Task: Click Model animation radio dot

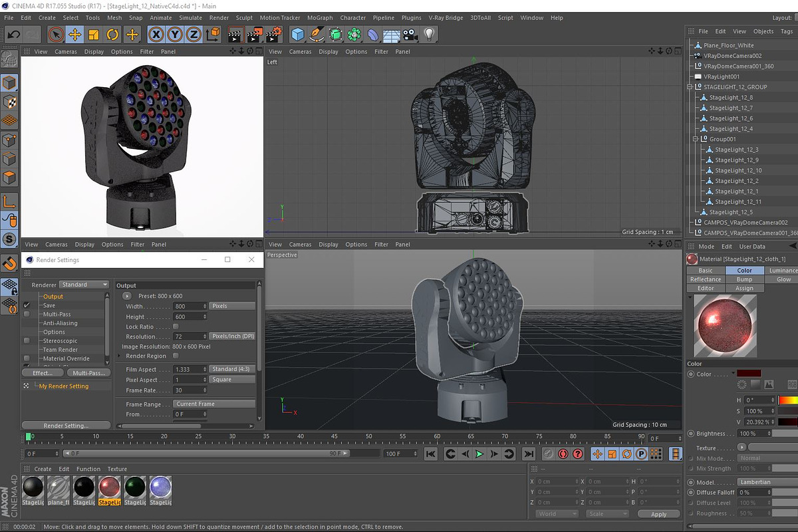Action: pos(691,482)
